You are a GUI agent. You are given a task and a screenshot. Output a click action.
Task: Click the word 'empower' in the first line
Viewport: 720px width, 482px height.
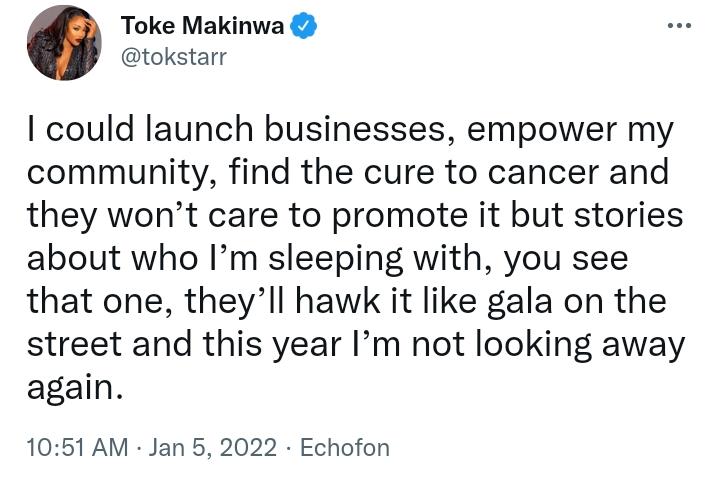542,131
